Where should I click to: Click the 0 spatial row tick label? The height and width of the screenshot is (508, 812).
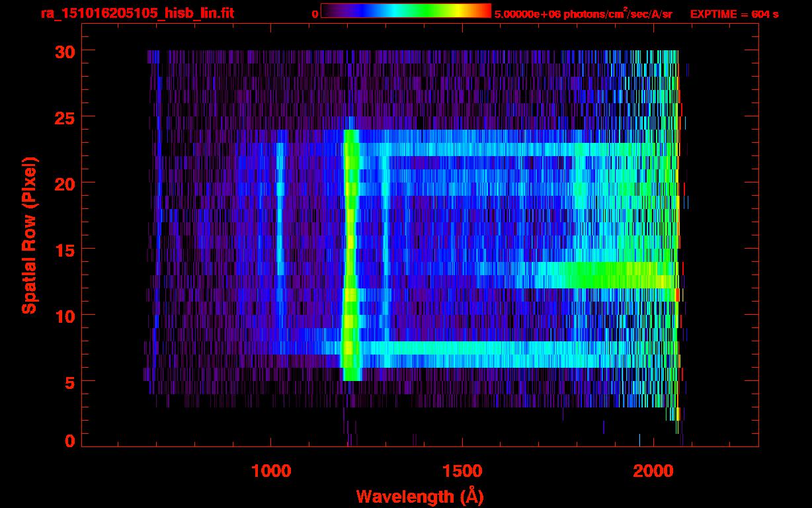click(69, 441)
